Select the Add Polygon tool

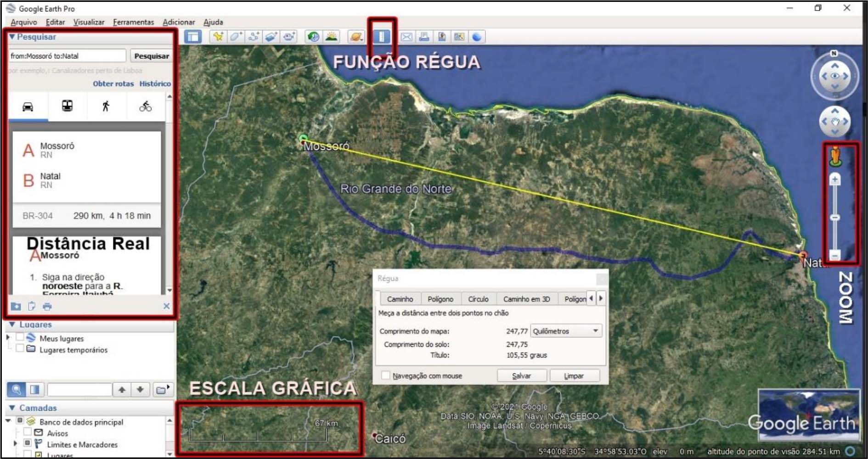236,37
